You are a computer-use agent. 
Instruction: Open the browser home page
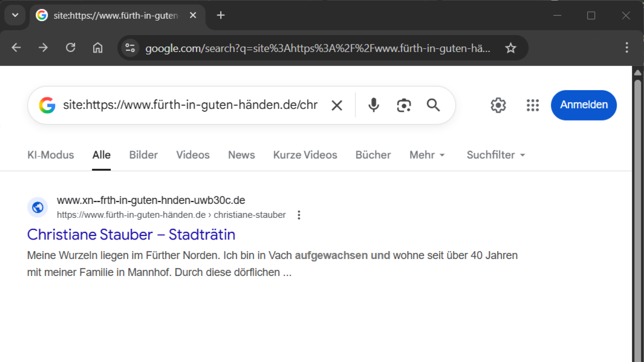coord(98,48)
